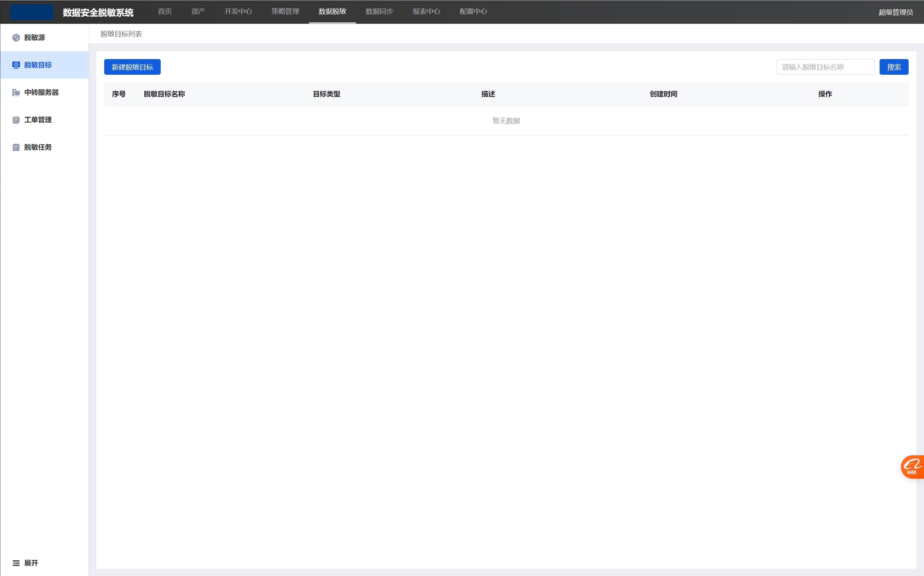Click the 脱敏任务 sidebar icon
The width and height of the screenshot is (924, 576).
16,148
